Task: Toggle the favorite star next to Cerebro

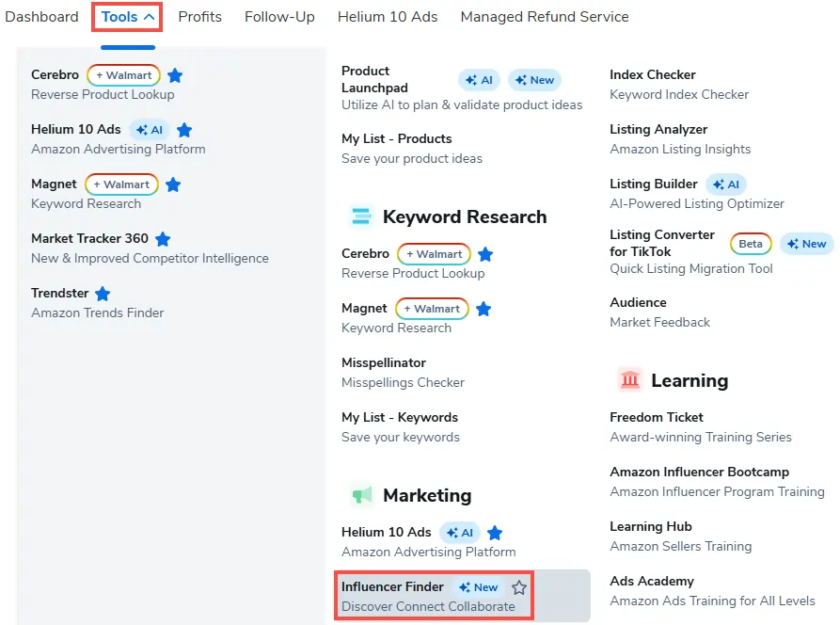Action: [x=174, y=74]
